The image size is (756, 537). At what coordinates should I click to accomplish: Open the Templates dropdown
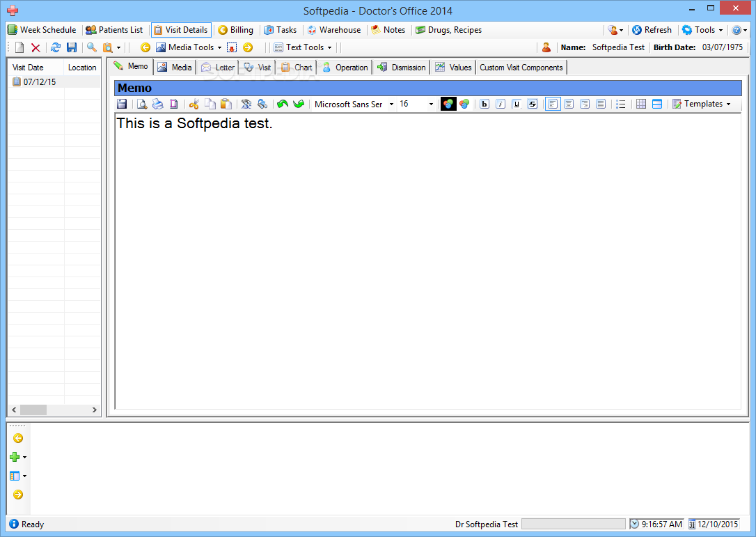coord(702,104)
